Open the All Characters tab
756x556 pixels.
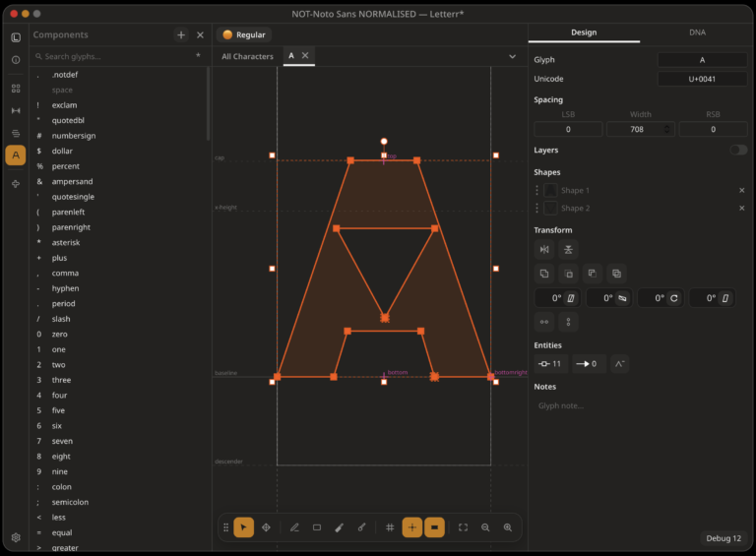pyautogui.click(x=247, y=56)
